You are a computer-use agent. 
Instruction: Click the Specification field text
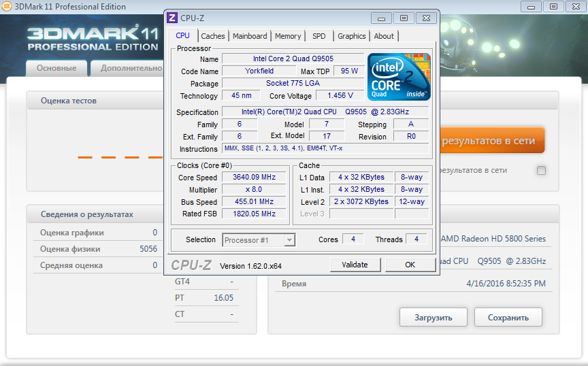(x=325, y=112)
